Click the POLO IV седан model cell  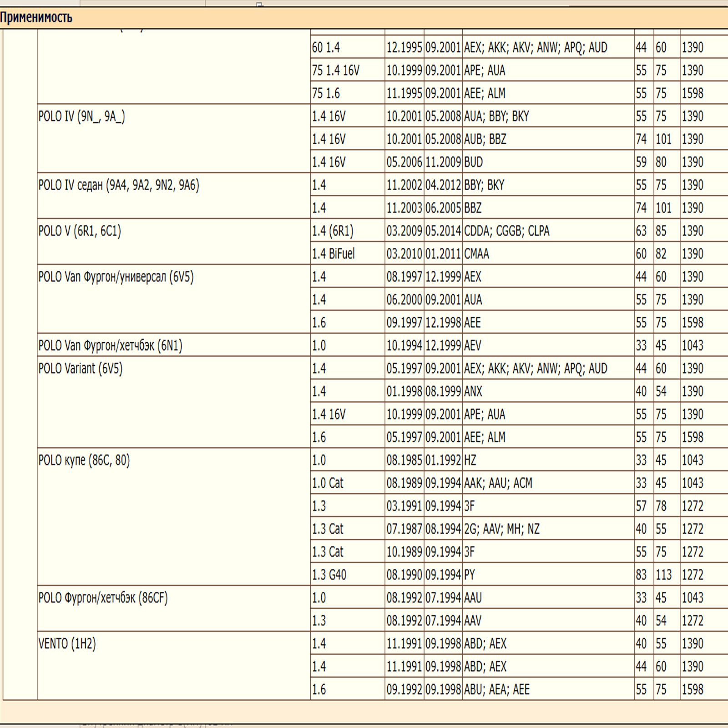pos(119,185)
